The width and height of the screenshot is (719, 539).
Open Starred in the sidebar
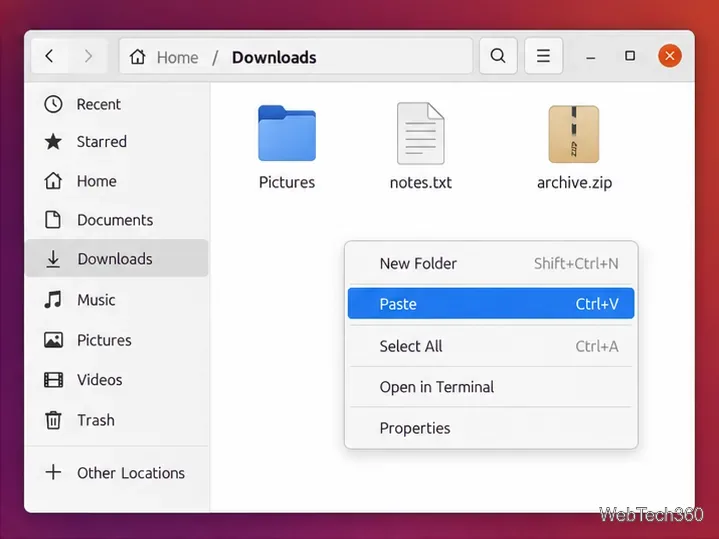point(101,142)
